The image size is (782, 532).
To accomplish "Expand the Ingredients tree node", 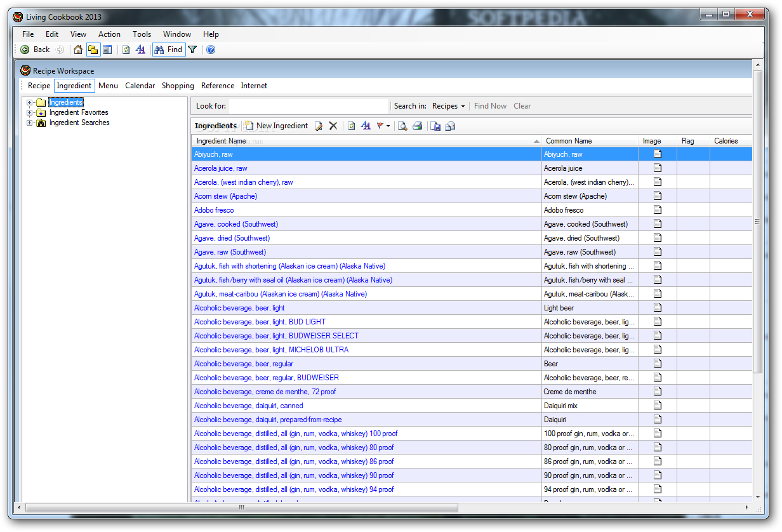I will (29, 102).
